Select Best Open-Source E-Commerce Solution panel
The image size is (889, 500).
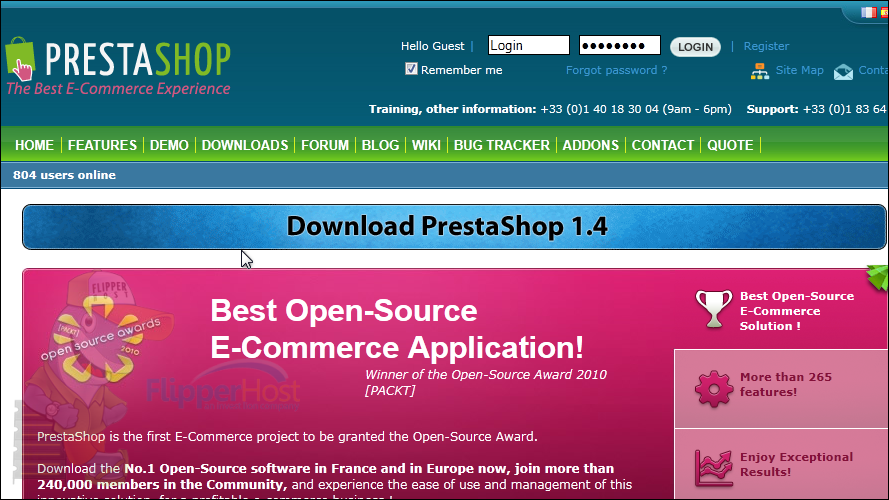pos(781,310)
